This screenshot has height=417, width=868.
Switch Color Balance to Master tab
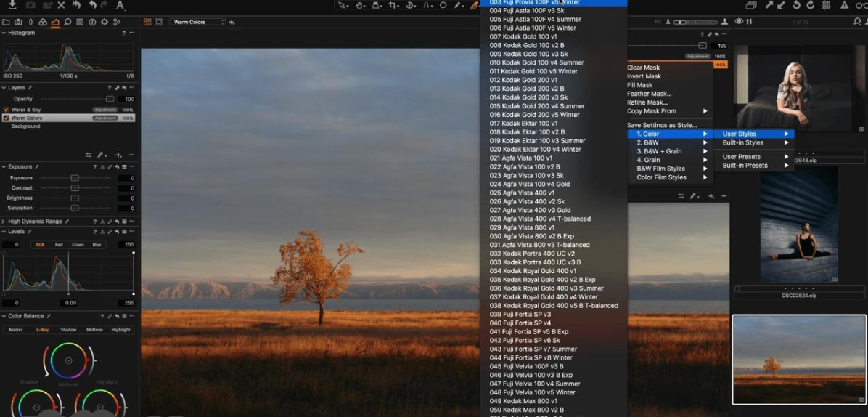pyautogui.click(x=16, y=330)
